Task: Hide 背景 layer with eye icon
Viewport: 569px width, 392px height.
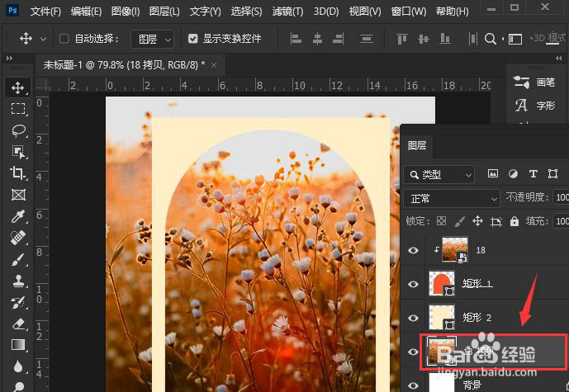Action: (413, 385)
